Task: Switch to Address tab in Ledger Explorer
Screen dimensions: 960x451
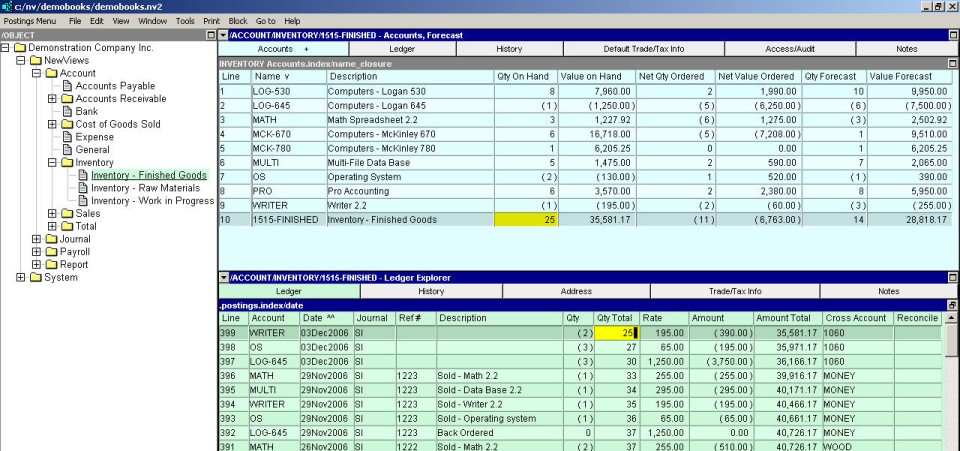Action: (x=575, y=291)
